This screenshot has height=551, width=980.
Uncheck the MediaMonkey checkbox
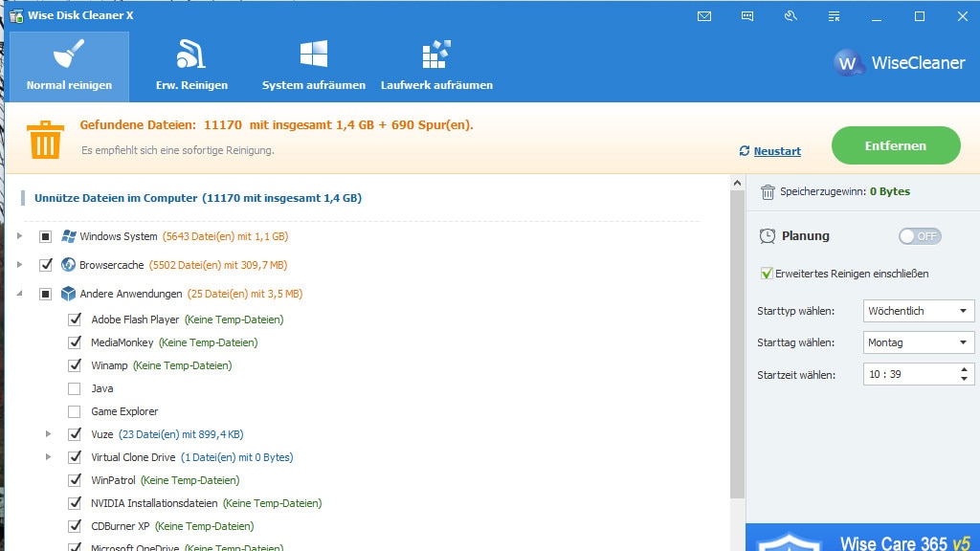click(x=75, y=342)
